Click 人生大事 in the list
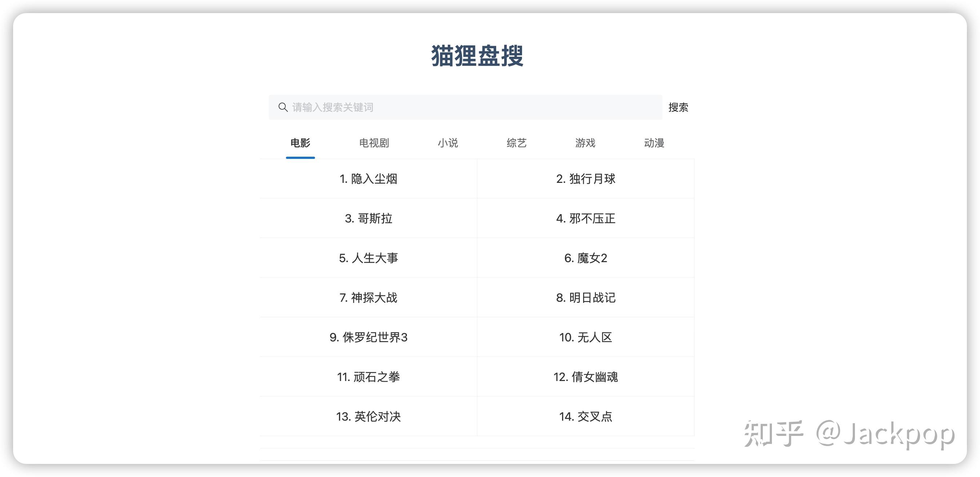Viewport: 980px width, 477px height. pyautogui.click(x=368, y=258)
